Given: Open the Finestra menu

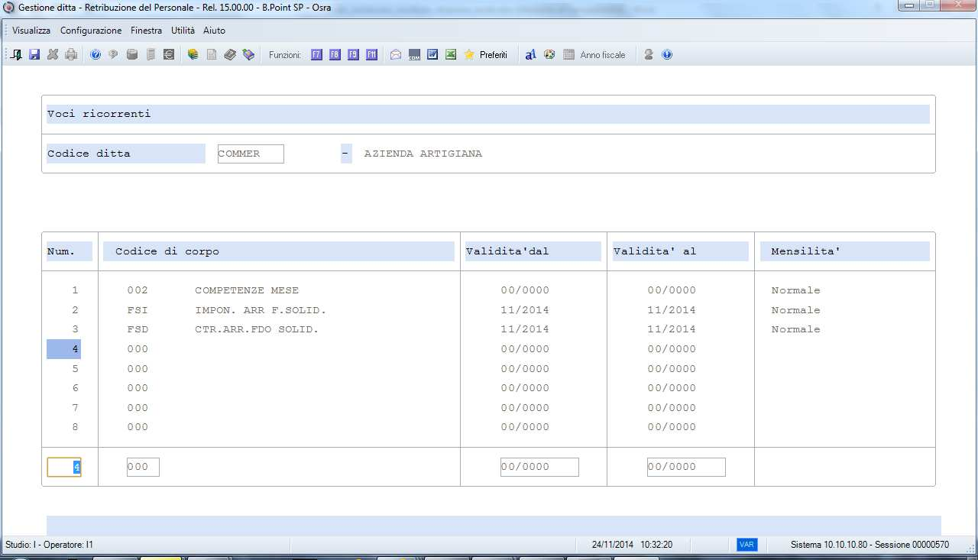Looking at the screenshot, I should point(146,31).
